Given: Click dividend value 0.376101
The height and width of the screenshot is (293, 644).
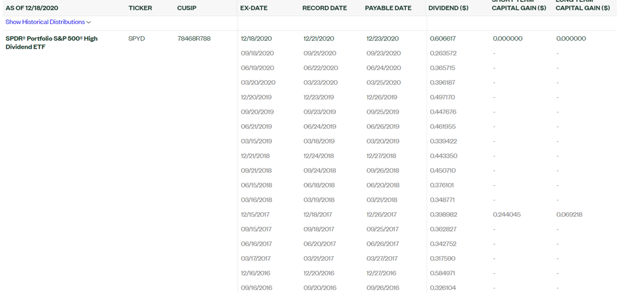Looking at the screenshot, I should click(442, 185).
